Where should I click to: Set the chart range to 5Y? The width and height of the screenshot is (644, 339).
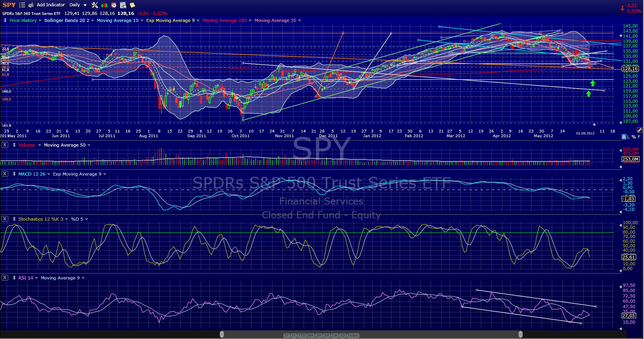[286, 335]
